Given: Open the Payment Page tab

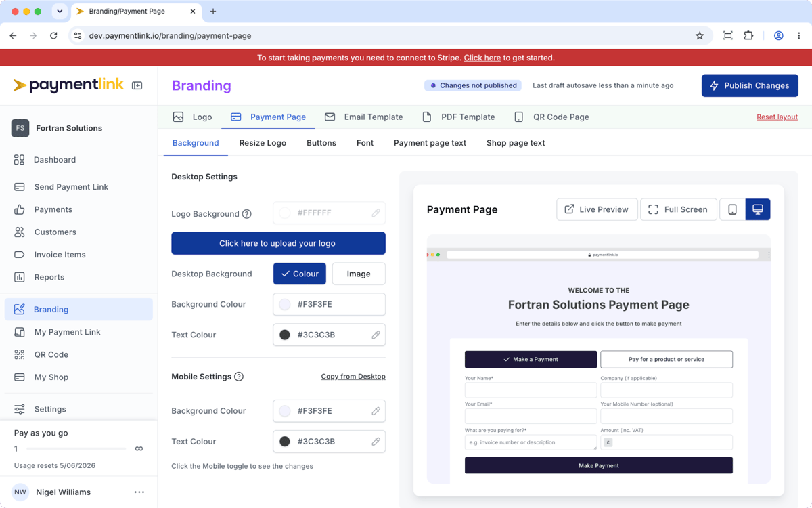Looking at the screenshot, I should coord(268,117).
